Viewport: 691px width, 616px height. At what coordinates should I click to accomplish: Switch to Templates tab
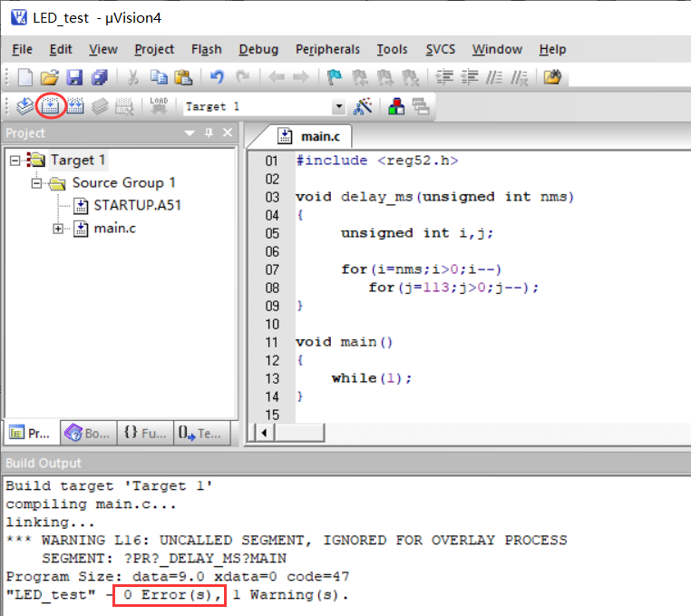(x=202, y=434)
